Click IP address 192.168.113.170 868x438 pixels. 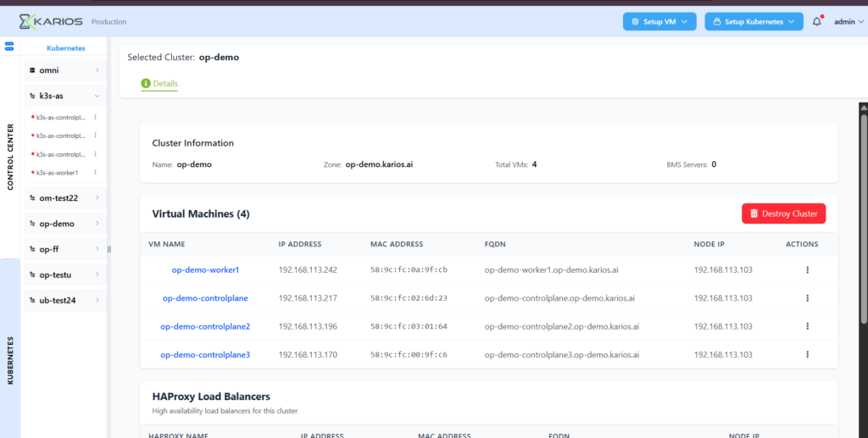308,354
